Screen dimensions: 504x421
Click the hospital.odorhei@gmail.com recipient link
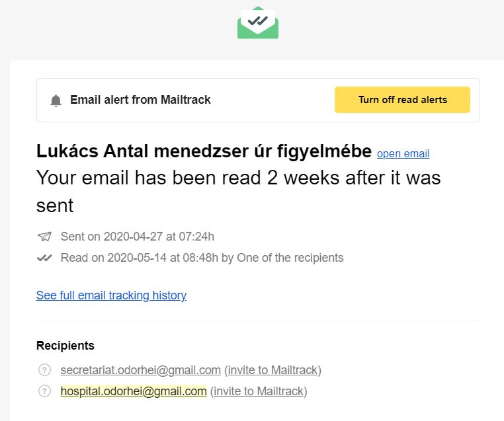click(134, 391)
